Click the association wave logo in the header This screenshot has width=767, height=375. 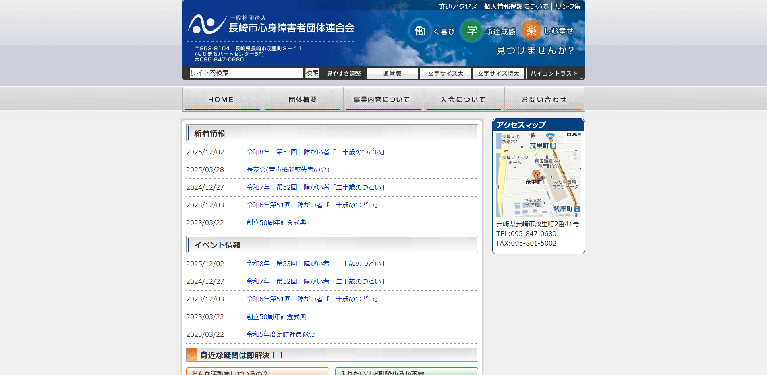point(207,24)
